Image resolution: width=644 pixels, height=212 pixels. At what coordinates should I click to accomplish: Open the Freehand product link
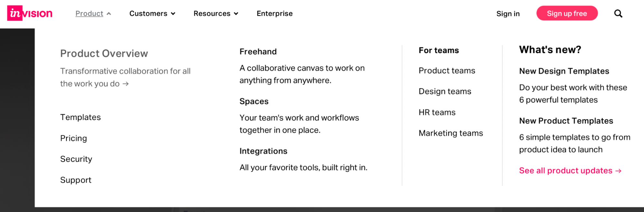(258, 52)
